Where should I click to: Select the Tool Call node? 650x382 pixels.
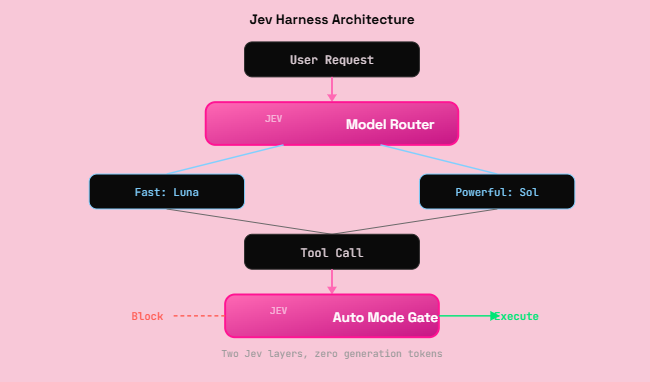(x=332, y=252)
